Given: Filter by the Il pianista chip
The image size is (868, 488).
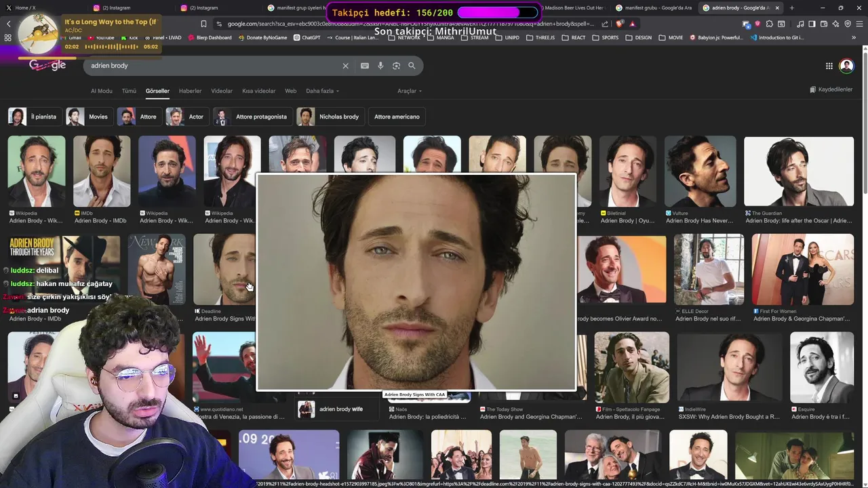Looking at the screenshot, I should click(x=34, y=117).
